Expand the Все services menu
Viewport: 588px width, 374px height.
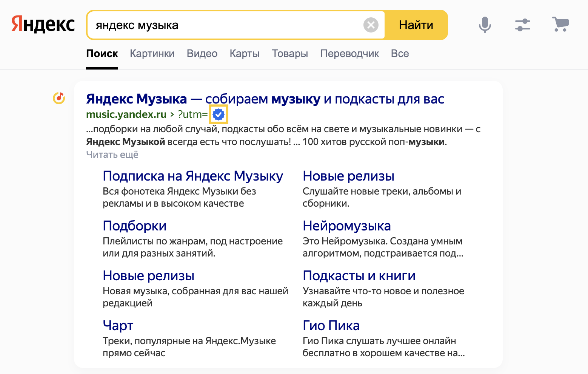point(400,54)
